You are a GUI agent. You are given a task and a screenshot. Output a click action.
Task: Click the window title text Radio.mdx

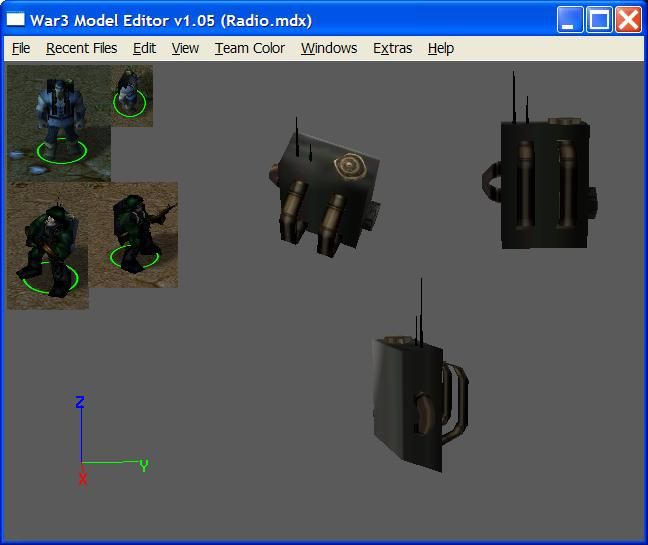tap(266, 21)
